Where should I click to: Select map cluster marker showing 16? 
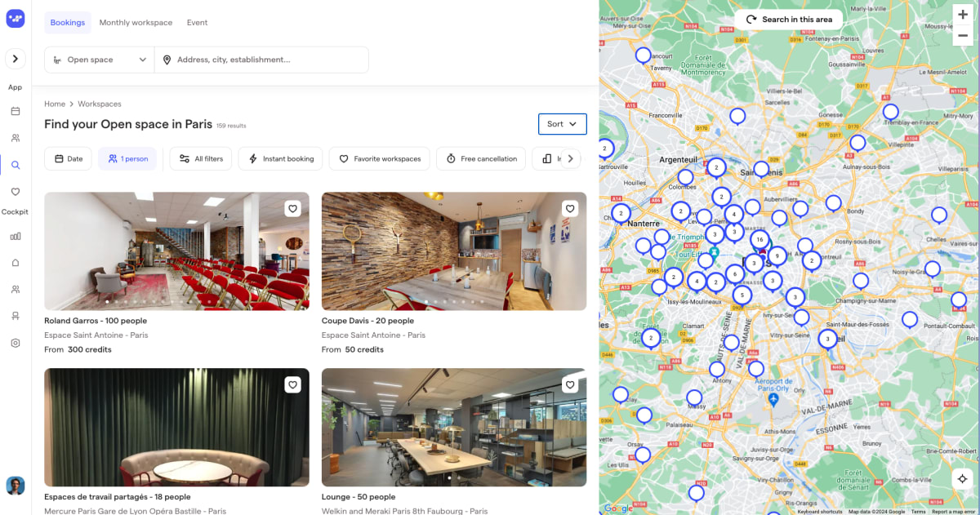[760, 240]
